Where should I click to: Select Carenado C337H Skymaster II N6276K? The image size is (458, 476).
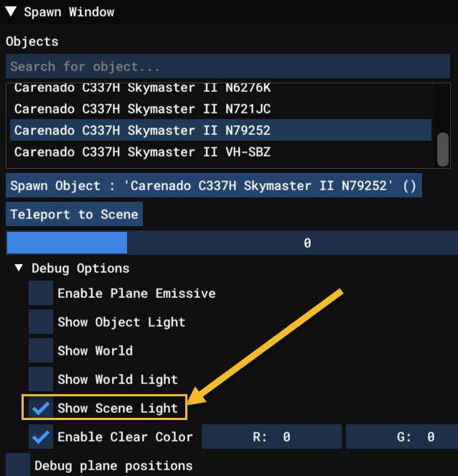click(x=142, y=88)
